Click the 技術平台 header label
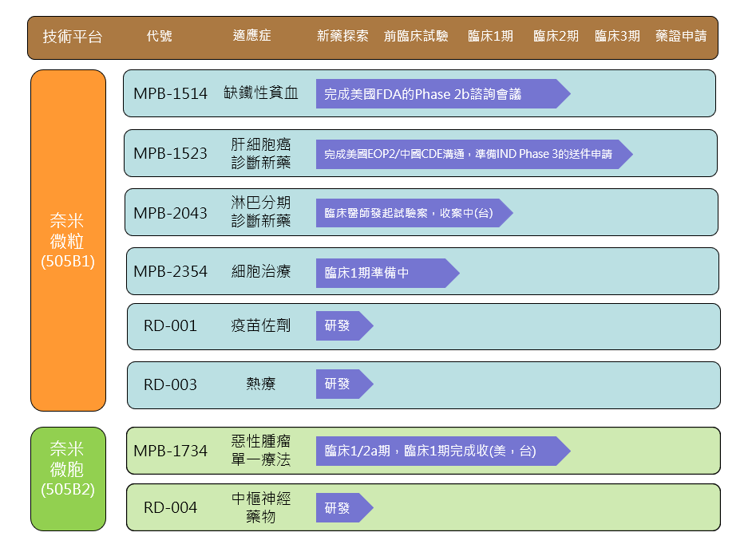This screenshot has width=756, height=544. [x=73, y=37]
